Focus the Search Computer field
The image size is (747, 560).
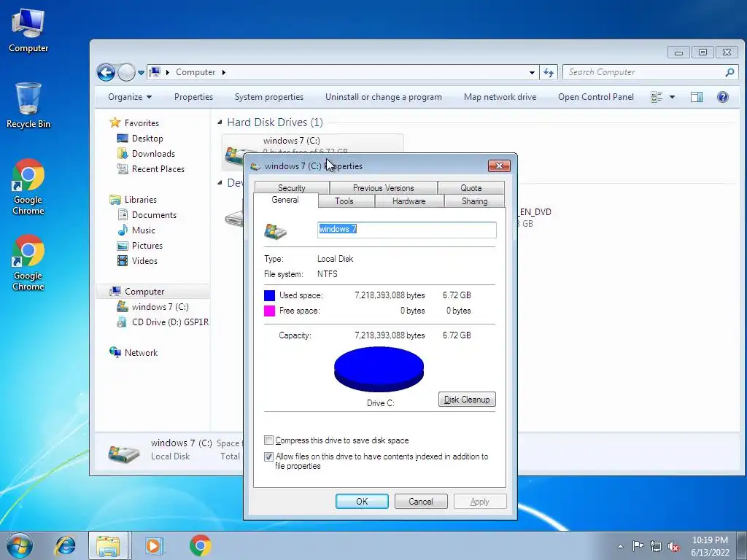click(x=650, y=72)
